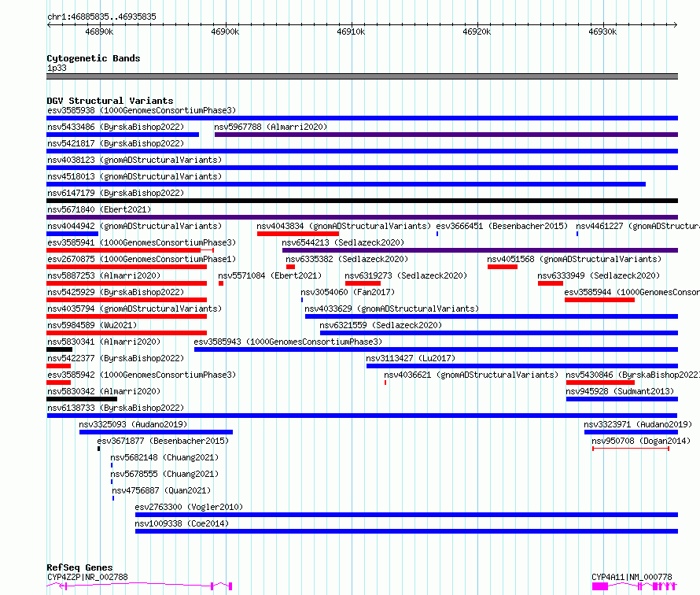Click nsv4756887 Quan2021 variant label
The image size is (700, 595).
point(161,490)
